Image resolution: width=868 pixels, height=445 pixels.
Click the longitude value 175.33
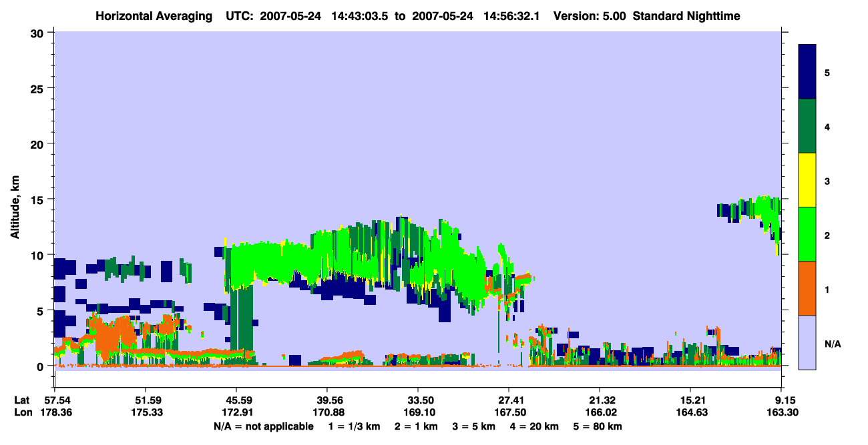click(x=146, y=412)
